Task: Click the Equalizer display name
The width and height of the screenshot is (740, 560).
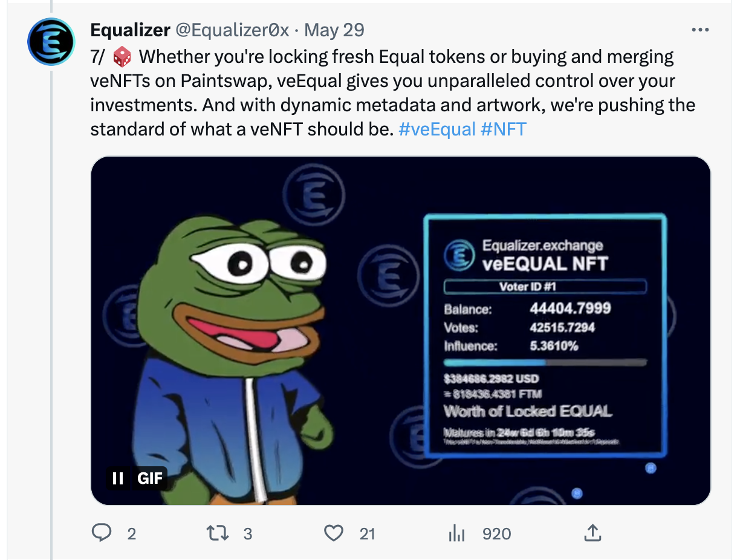Action: tap(130, 29)
